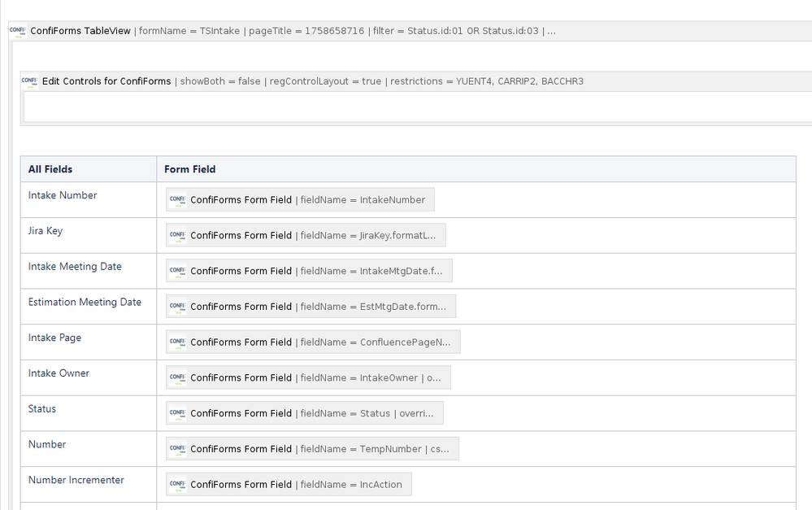Click the icon of the EstMtgDate form field
The height and width of the screenshot is (510, 812).
[178, 307]
